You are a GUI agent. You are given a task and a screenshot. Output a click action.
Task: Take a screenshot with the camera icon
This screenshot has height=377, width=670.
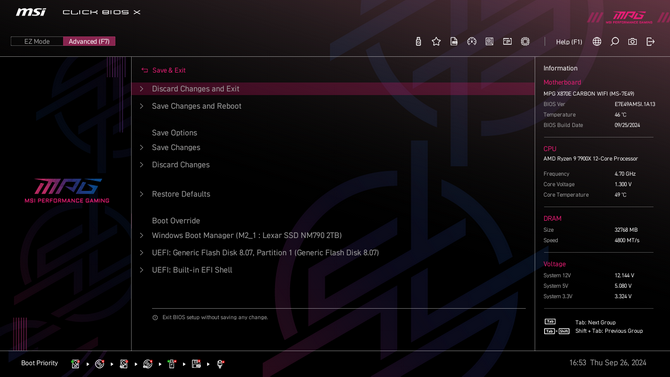click(632, 41)
